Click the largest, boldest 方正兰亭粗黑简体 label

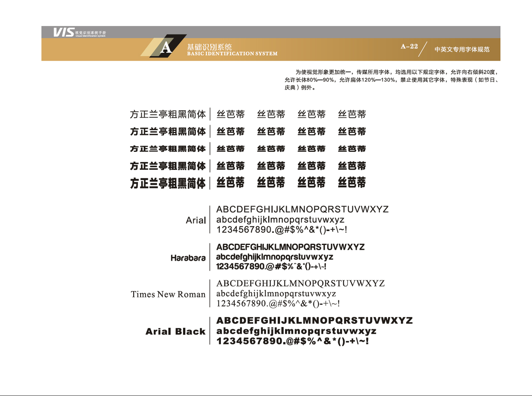pyautogui.click(x=168, y=183)
